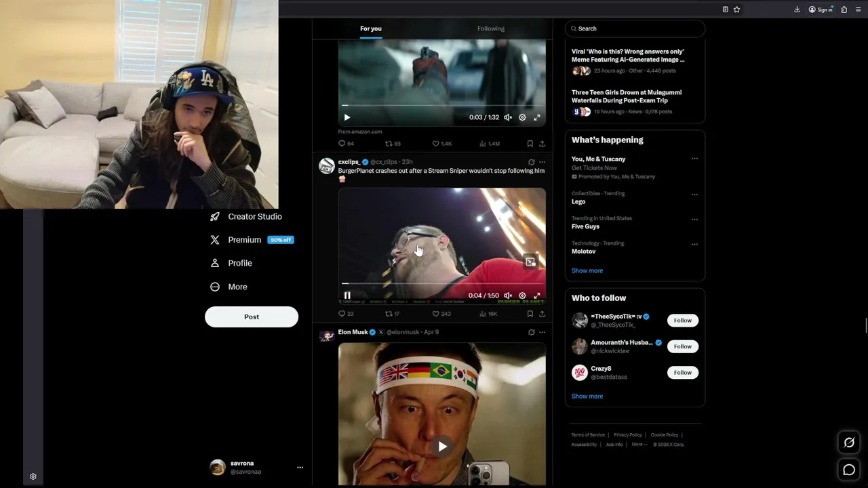
Task: Like cxclips_ post with 243 likes
Action: click(x=441, y=314)
